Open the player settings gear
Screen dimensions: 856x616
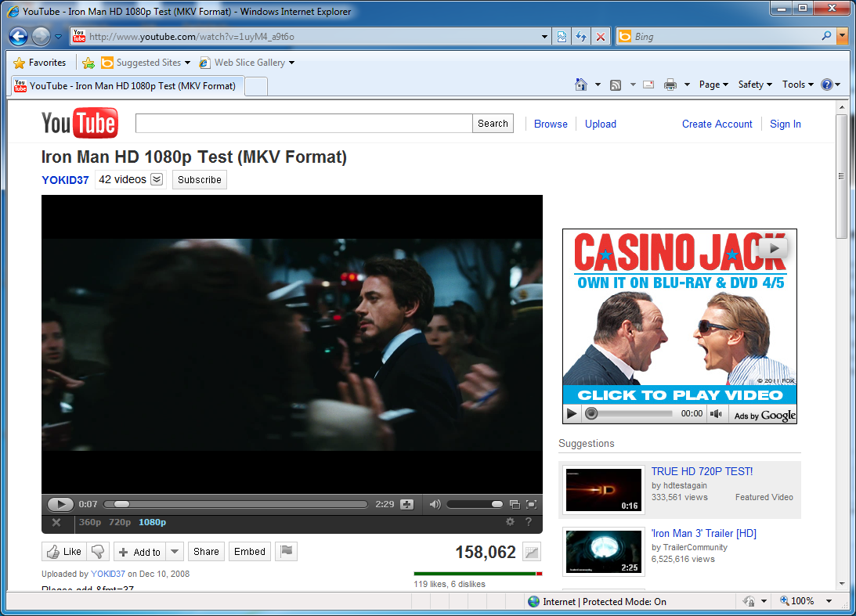[x=510, y=521]
